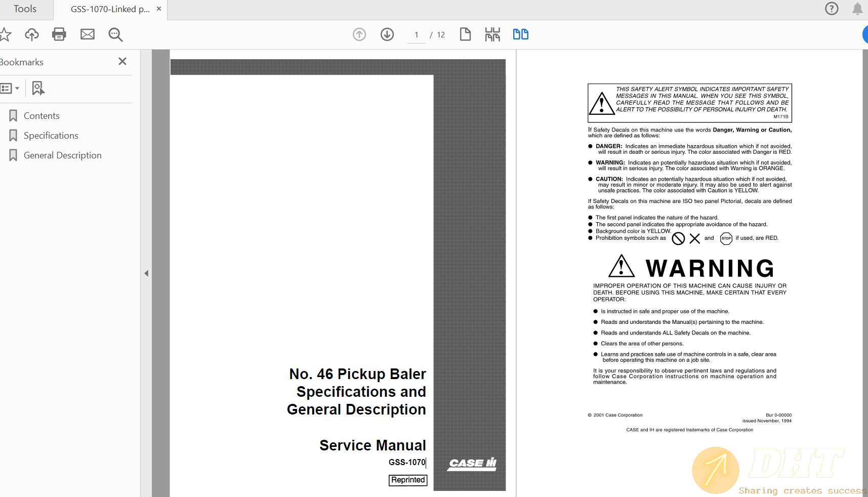The height and width of the screenshot is (497, 868).
Task: Click add new bookmark icon
Action: point(38,89)
